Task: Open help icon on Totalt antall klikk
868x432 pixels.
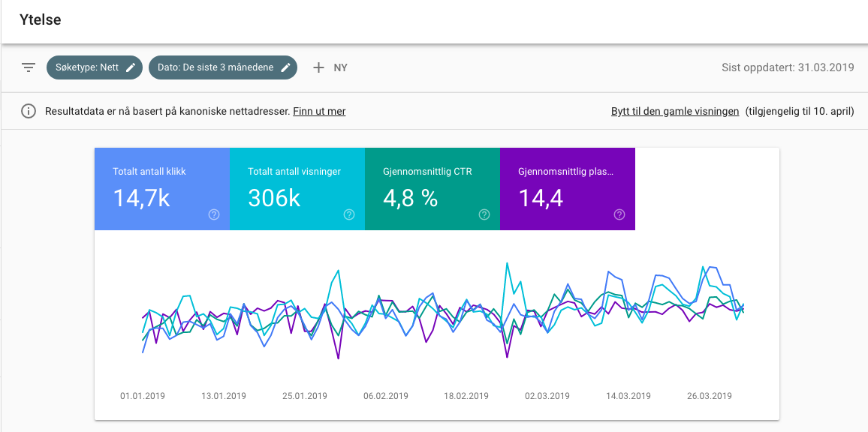Action: coord(214,214)
